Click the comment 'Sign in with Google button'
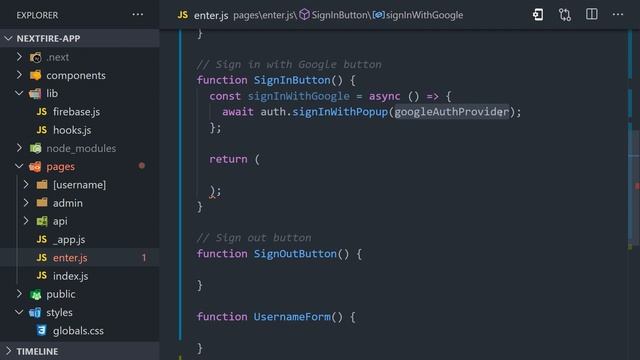The image size is (640, 360). point(289,64)
